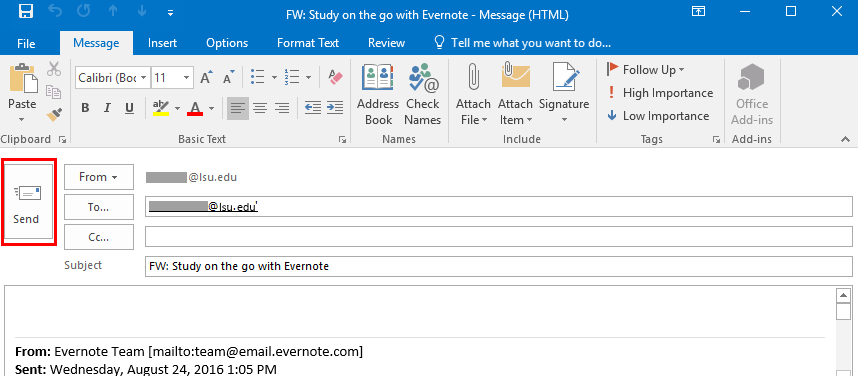This screenshot has width=858, height=376.
Task: Expand the Bullets library arrow
Action: [x=274, y=78]
